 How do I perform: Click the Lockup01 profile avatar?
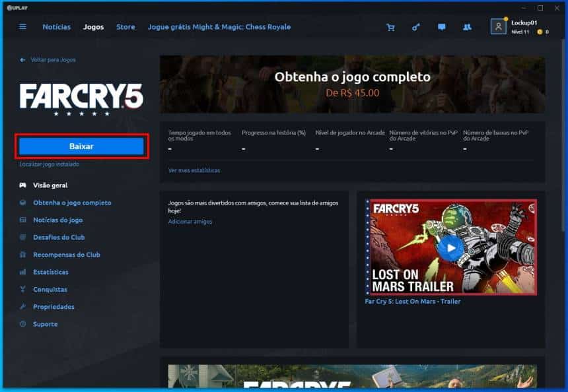(499, 26)
